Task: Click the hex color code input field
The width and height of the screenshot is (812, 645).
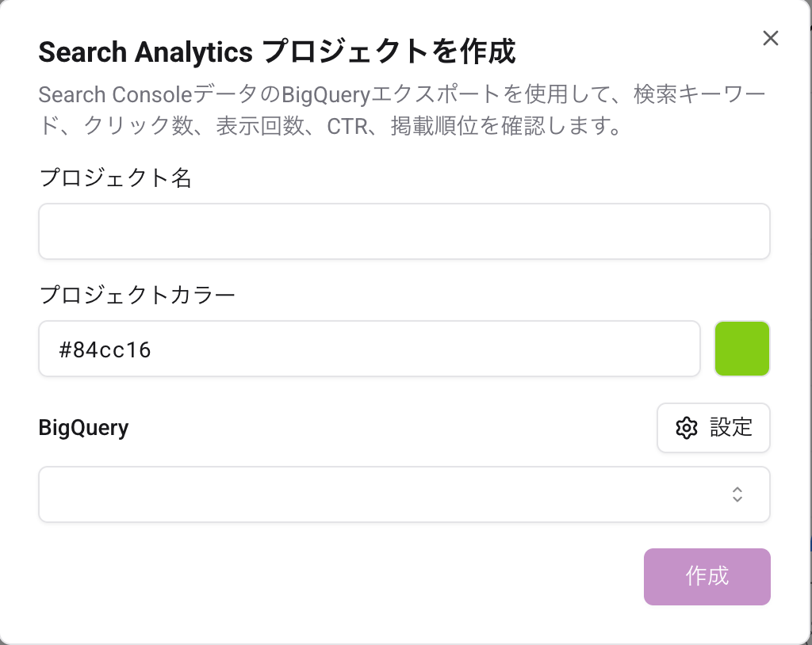Action: (369, 349)
